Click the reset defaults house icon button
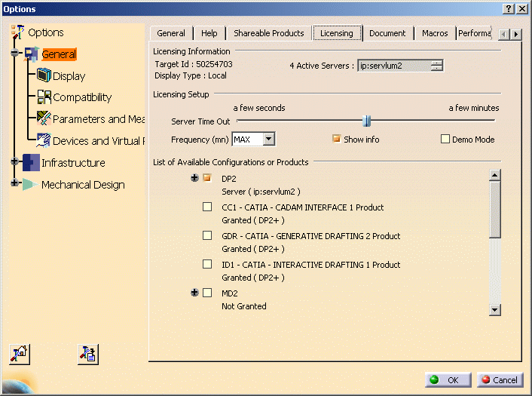 pos(20,355)
